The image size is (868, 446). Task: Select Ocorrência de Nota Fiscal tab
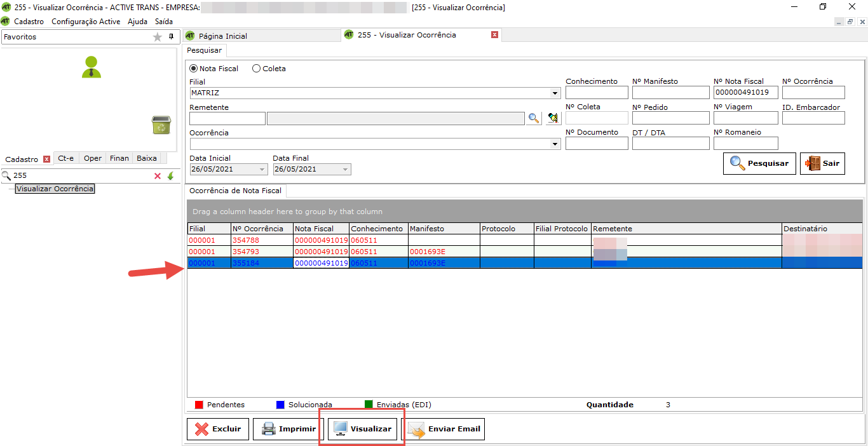coord(235,191)
